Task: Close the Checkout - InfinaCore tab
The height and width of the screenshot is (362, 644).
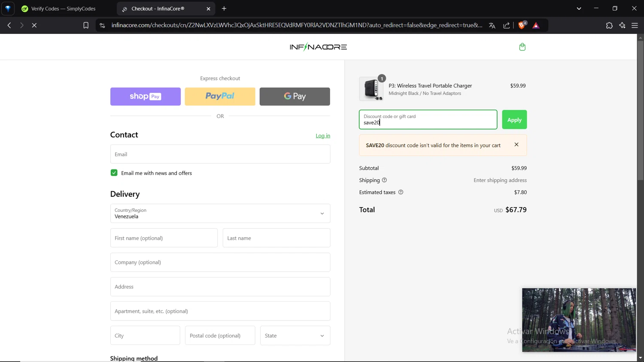Action: pos(208,9)
